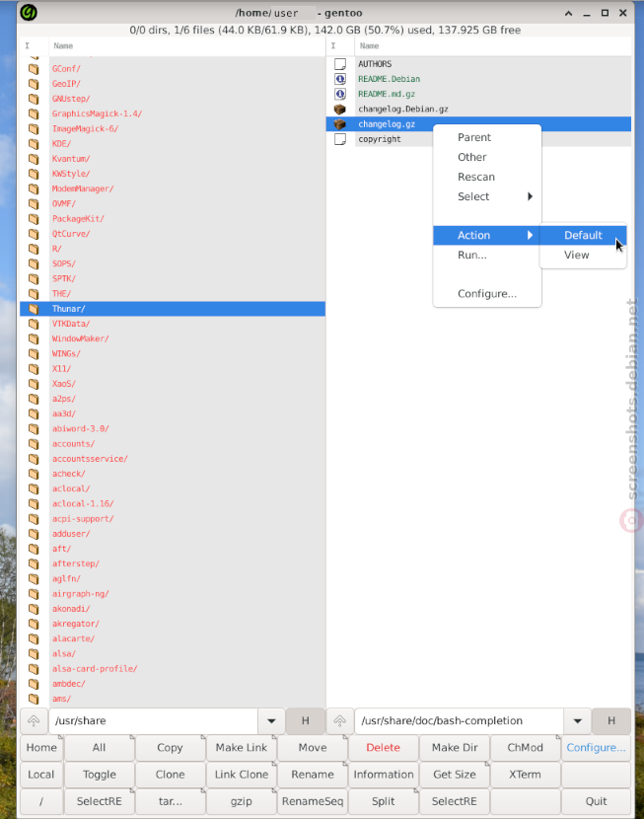Select Run... from the context menu
This screenshot has width=644, height=819.
[x=487, y=255]
